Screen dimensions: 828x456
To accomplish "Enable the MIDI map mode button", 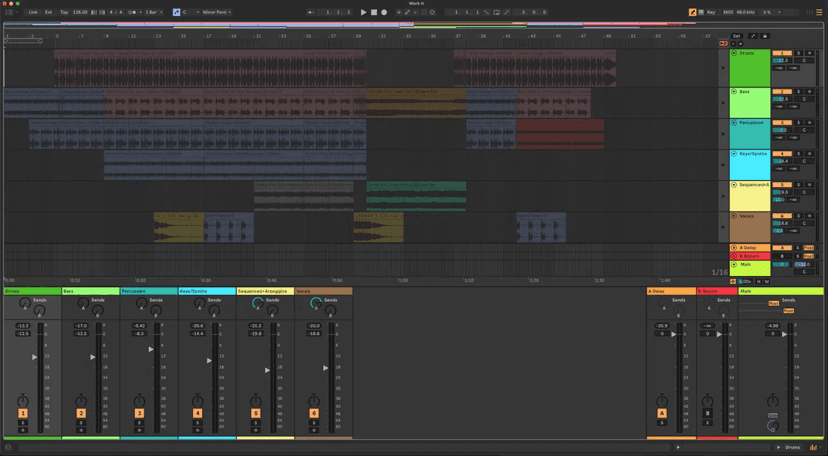I will pyautogui.click(x=728, y=12).
